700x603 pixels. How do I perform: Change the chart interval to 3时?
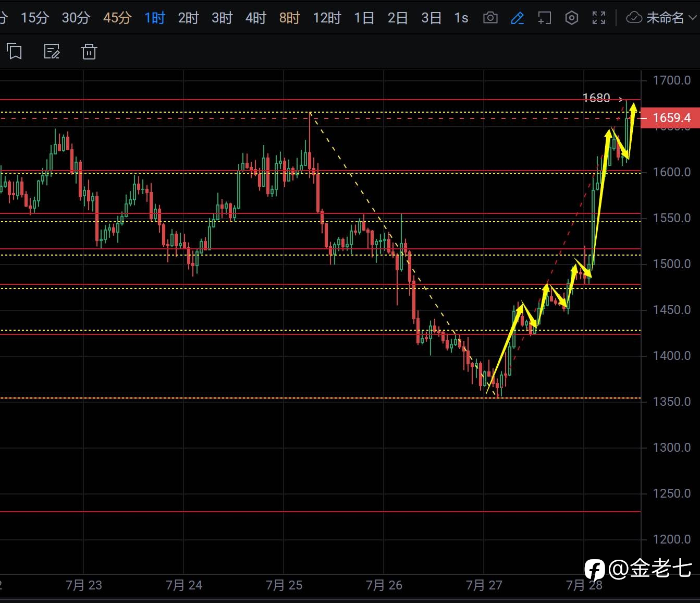tap(222, 18)
